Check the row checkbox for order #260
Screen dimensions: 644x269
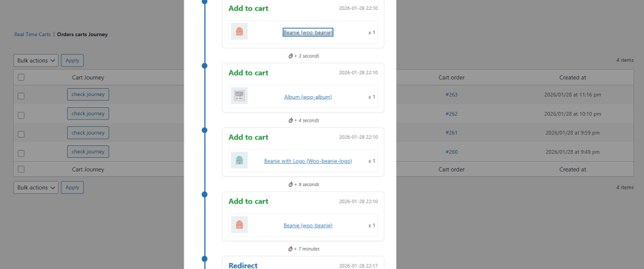pos(21,153)
